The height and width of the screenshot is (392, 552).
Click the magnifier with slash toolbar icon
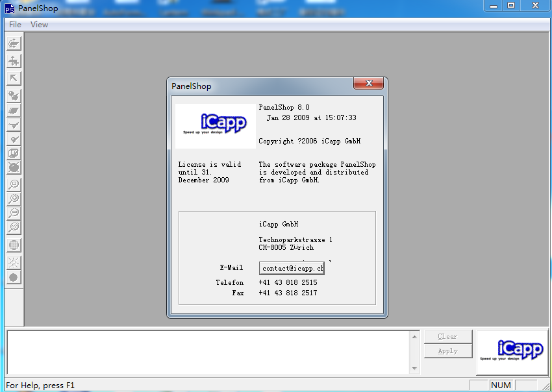click(14, 227)
